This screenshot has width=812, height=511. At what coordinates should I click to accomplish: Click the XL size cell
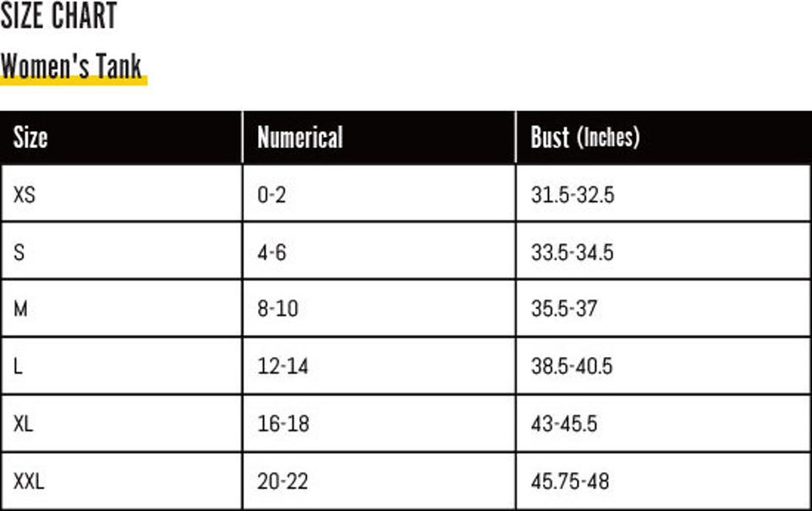tap(24, 424)
